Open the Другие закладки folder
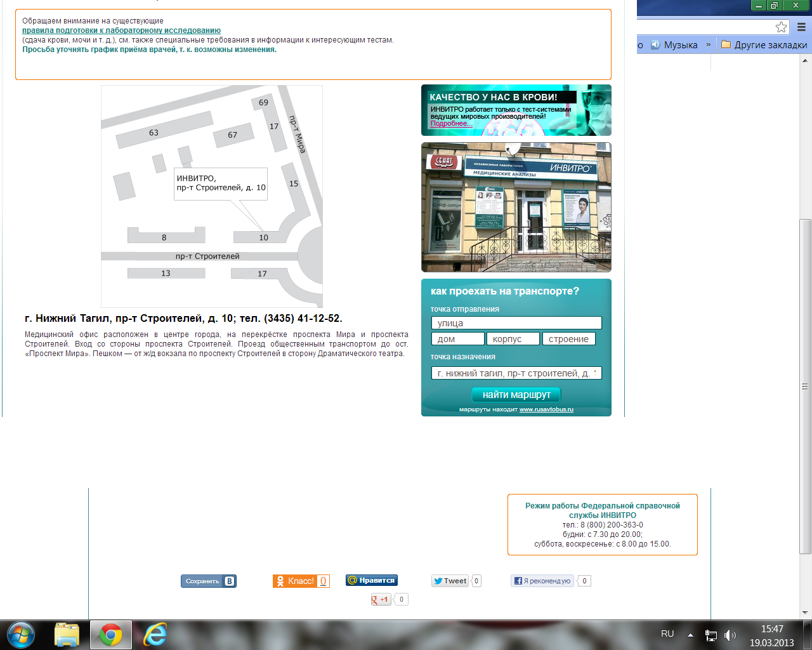The width and height of the screenshot is (812, 650). (764, 45)
